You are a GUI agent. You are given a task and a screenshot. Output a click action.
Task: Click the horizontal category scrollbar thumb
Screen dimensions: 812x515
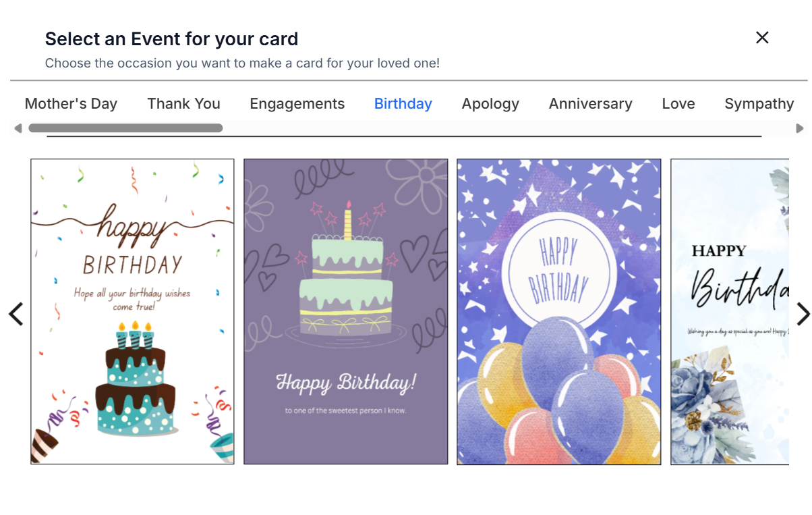tap(125, 128)
